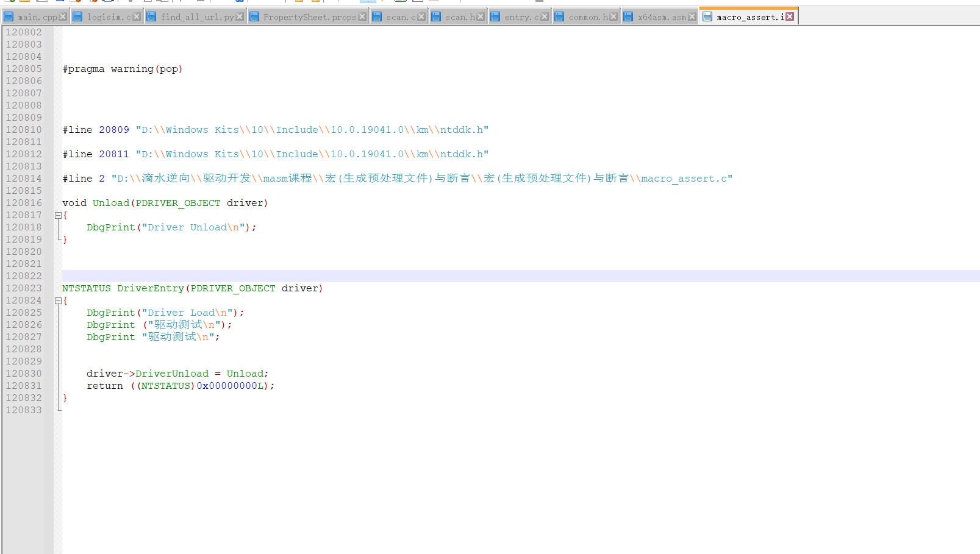Screen dimensions: 980x554
Task: Close the scan.c tab
Action: (x=421, y=16)
